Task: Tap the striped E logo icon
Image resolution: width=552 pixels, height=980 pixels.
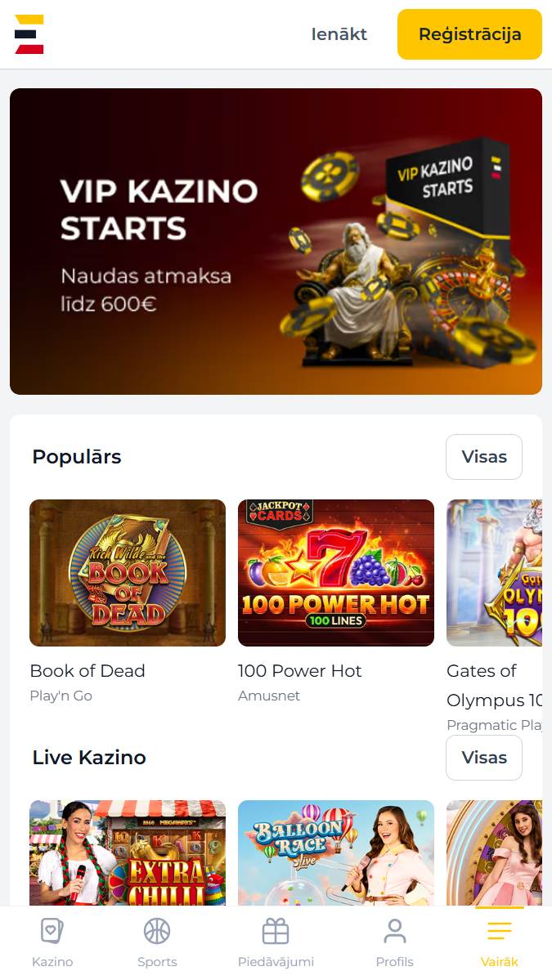Action: pos(29,34)
